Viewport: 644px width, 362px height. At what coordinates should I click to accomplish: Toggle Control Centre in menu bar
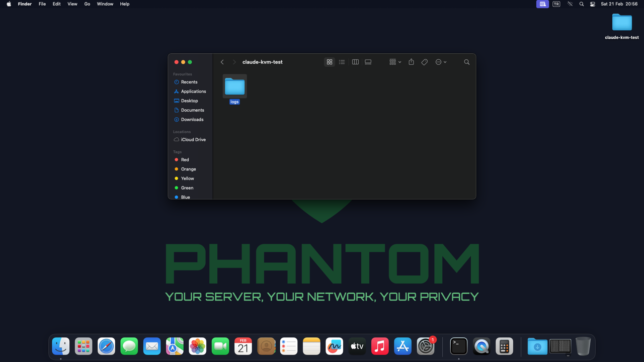(593, 4)
